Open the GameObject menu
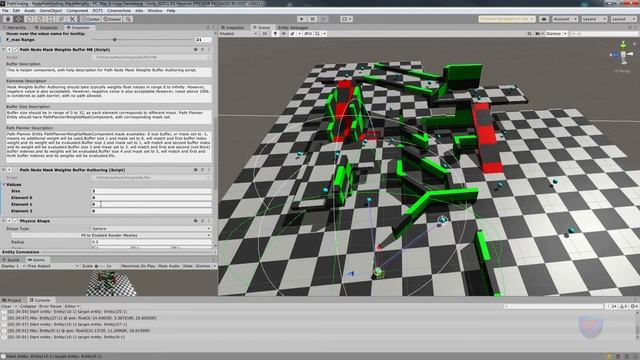This screenshot has width=640, height=360. [51, 11]
